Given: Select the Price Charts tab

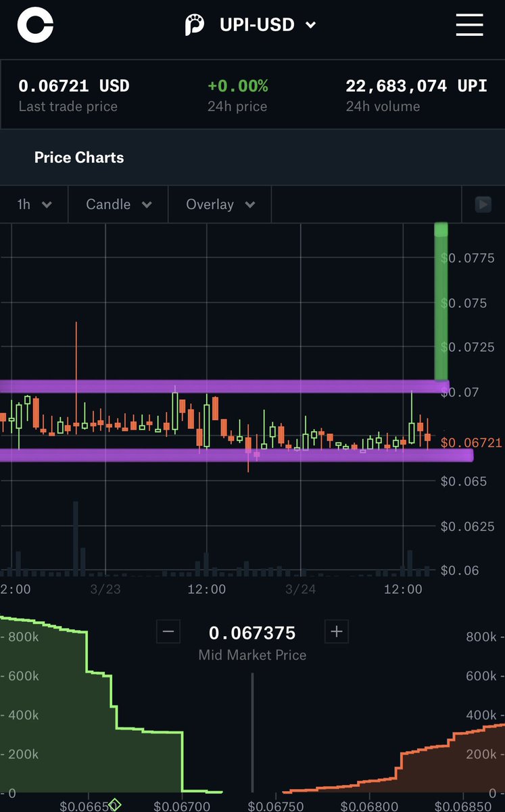Looking at the screenshot, I should tap(79, 158).
